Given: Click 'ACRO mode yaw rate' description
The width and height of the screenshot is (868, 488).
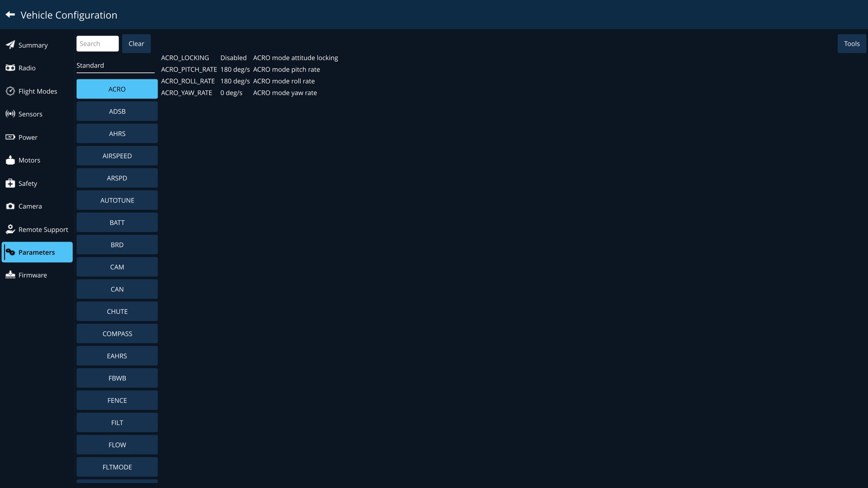Looking at the screenshot, I should (285, 93).
